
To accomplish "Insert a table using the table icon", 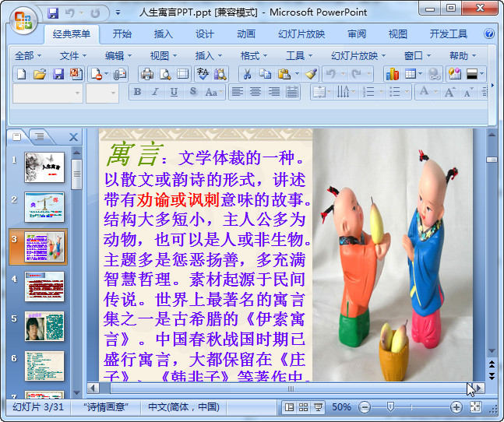I will pos(411,74).
